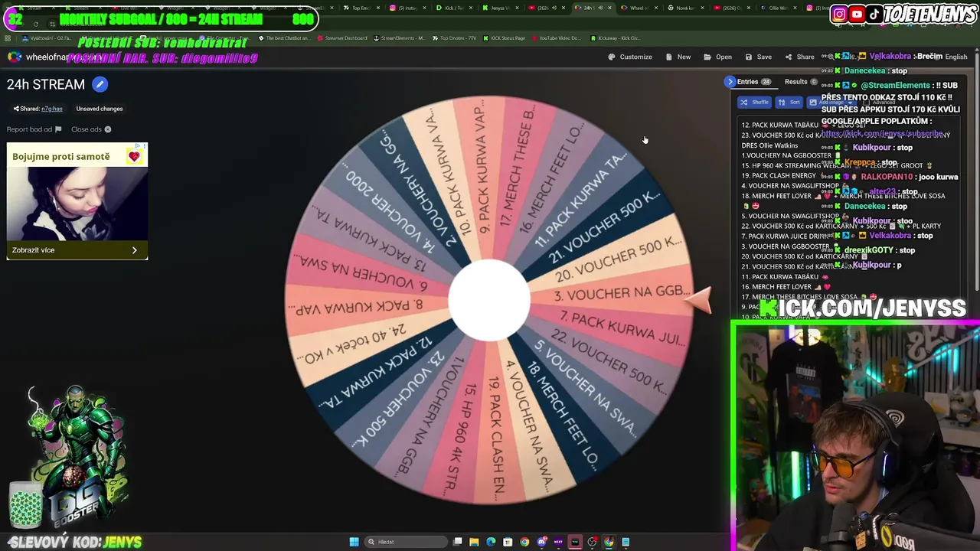Open the Streamer Dashboard bookmark
980x551 pixels.
pyautogui.click(x=341, y=37)
